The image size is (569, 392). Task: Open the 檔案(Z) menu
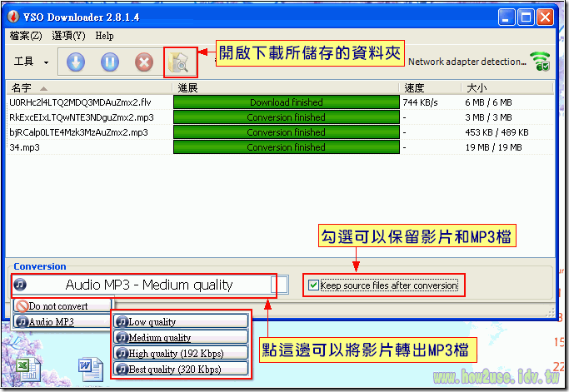click(x=26, y=36)
